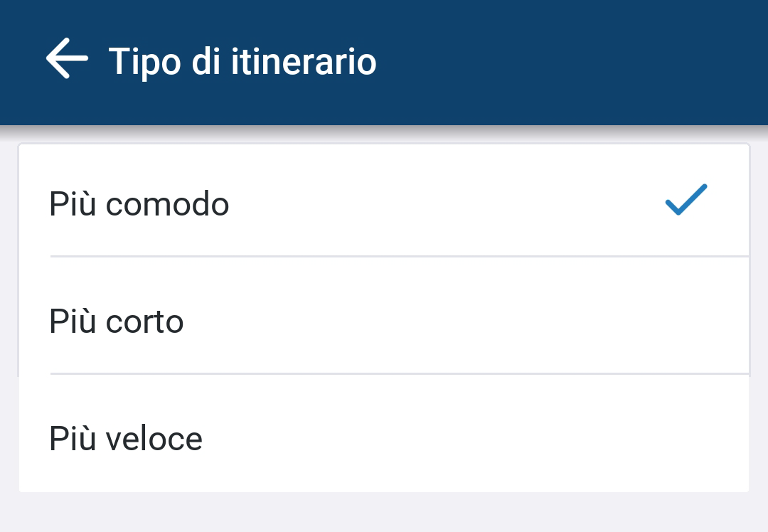768x532 pixels.
Task: Click the selected-state tick mark icon
Action: pyautogui.click(x=686, y=200)
